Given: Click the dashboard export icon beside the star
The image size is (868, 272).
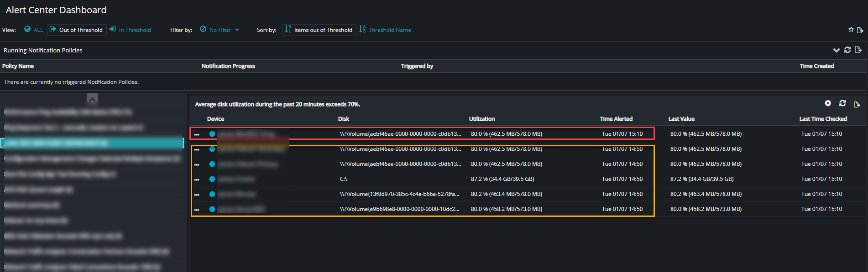Looking at the screenshot, I should click(860, 30).
